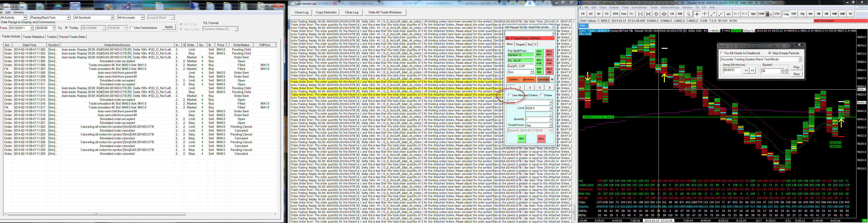The width and height of the screenshot is (868, 223).
Task: Click the Con toolbar button
Action: tap(624, 14)
